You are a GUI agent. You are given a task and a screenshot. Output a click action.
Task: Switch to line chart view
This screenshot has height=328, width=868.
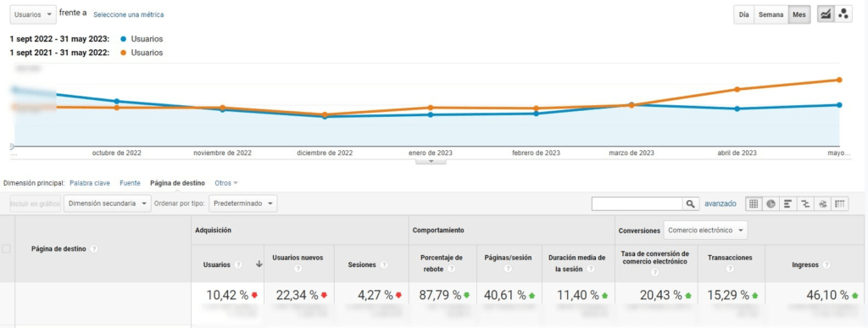point(826,15)
